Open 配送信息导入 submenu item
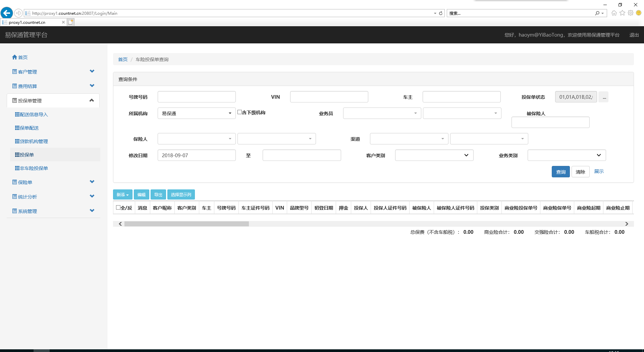 click(32, 115)
